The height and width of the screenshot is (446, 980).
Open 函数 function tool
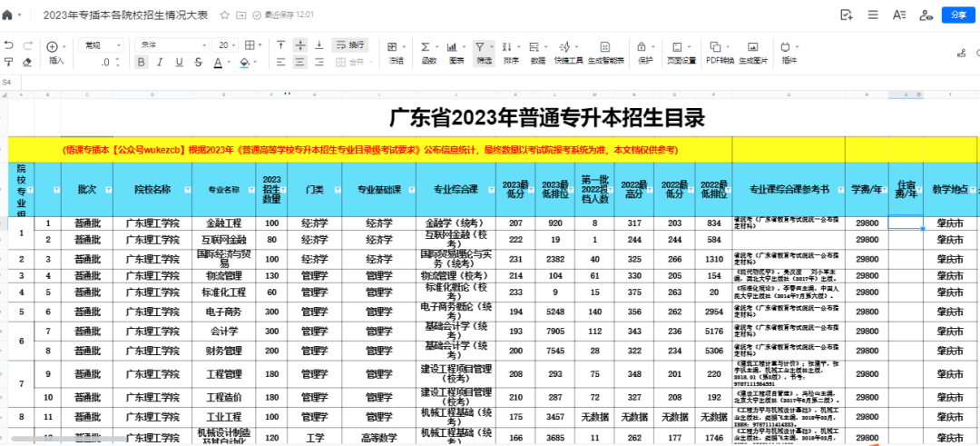428,54
